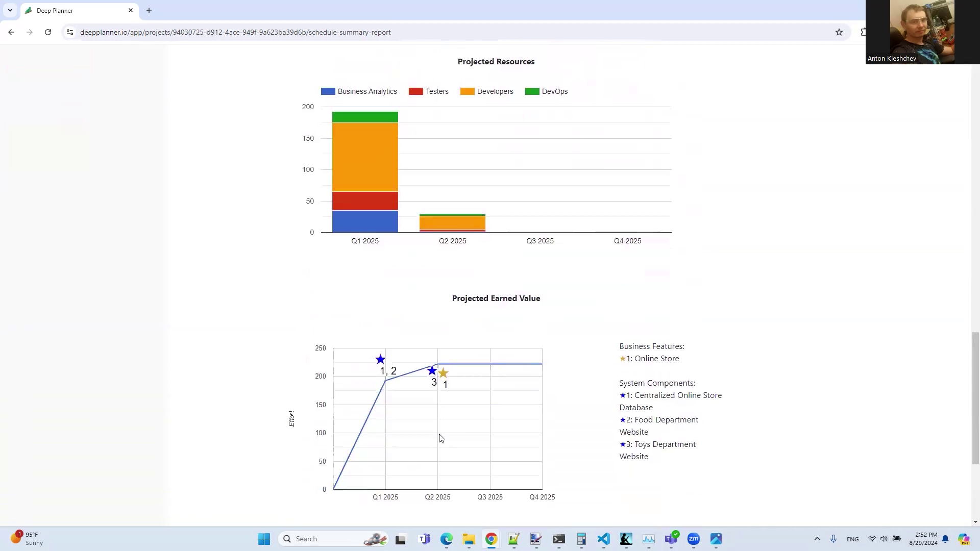Open the Zoom app from taskbar

coord(693,539)
